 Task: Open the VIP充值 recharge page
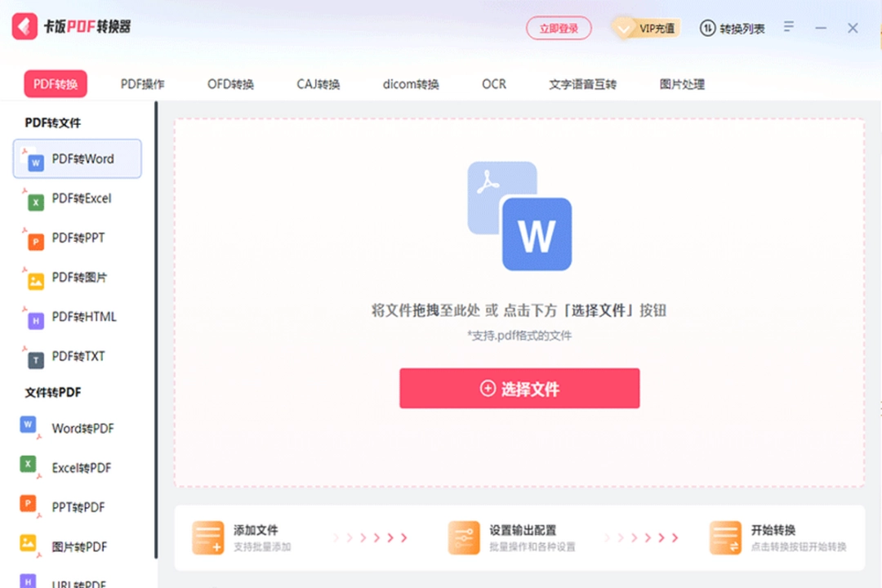click(653, 27)
